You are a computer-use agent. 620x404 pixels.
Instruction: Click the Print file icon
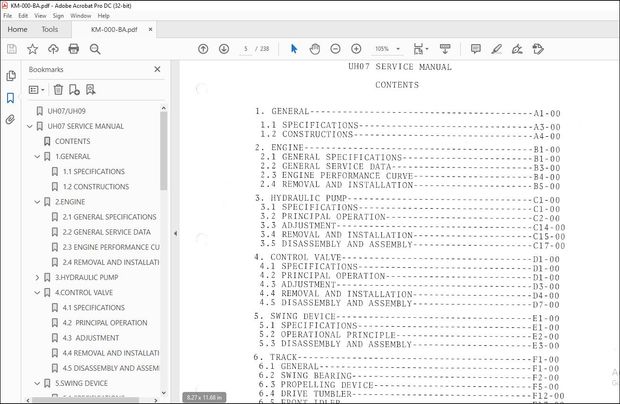point(75,48)
